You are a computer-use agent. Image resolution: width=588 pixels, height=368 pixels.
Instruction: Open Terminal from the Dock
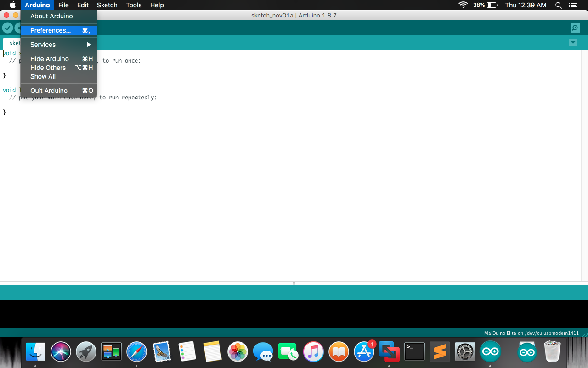pos(414,351)
